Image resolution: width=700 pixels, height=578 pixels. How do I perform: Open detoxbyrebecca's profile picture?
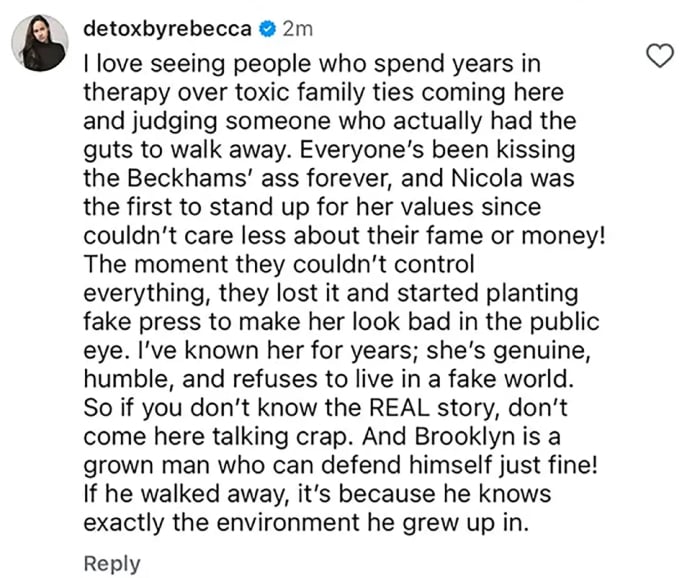[39, 44]
